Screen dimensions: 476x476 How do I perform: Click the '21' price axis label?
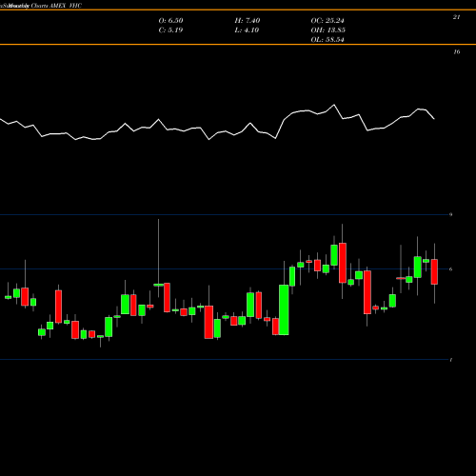click(456, 17)
